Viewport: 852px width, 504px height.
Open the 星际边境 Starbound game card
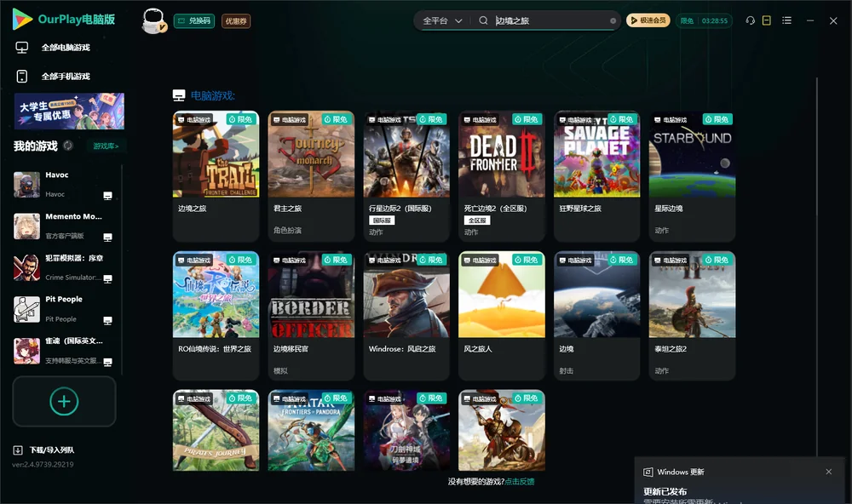coord(692,175)
